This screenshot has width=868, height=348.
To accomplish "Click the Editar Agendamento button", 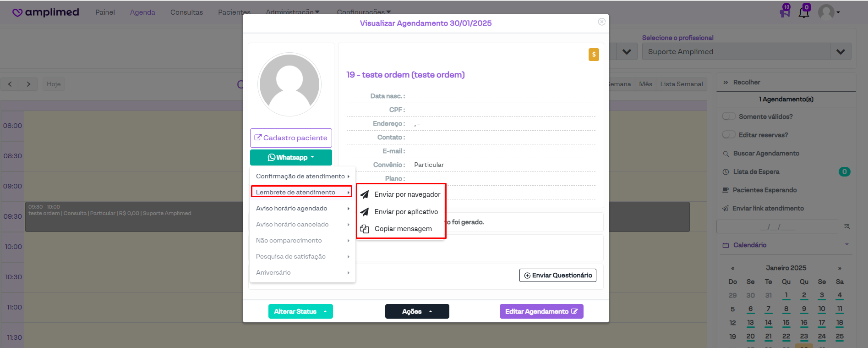I will pyautogui.click(x=541, y=311).
